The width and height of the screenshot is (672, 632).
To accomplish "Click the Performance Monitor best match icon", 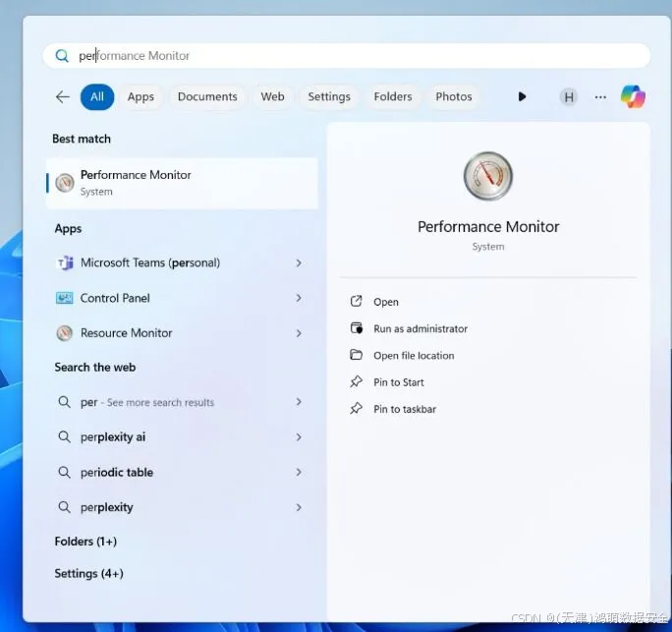I will (x=65, y=183).
